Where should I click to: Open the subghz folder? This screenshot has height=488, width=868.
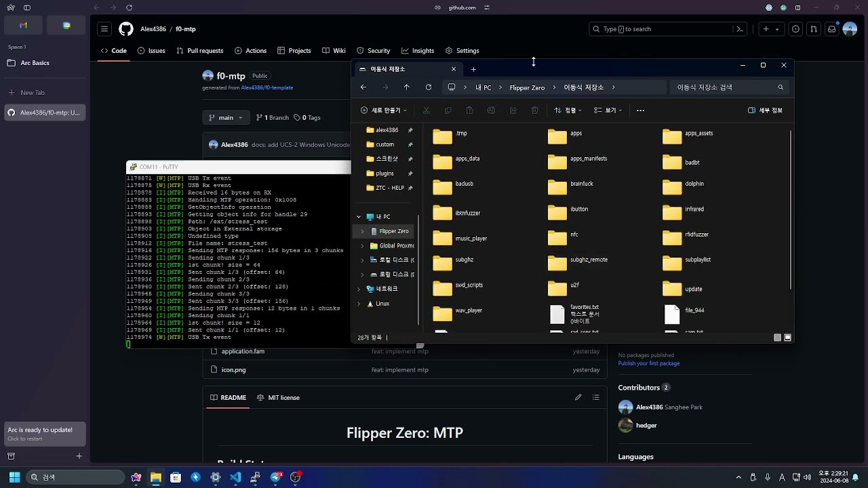click(454, 263)
